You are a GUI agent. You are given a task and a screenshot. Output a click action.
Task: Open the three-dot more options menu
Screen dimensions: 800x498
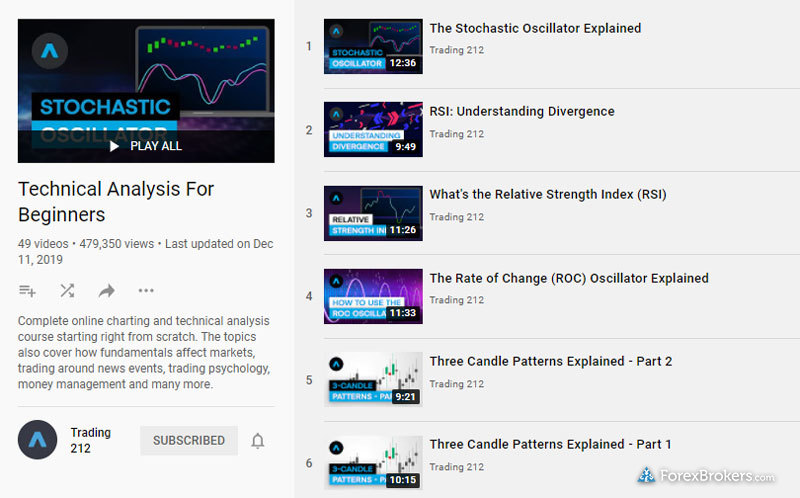(146, 291)
